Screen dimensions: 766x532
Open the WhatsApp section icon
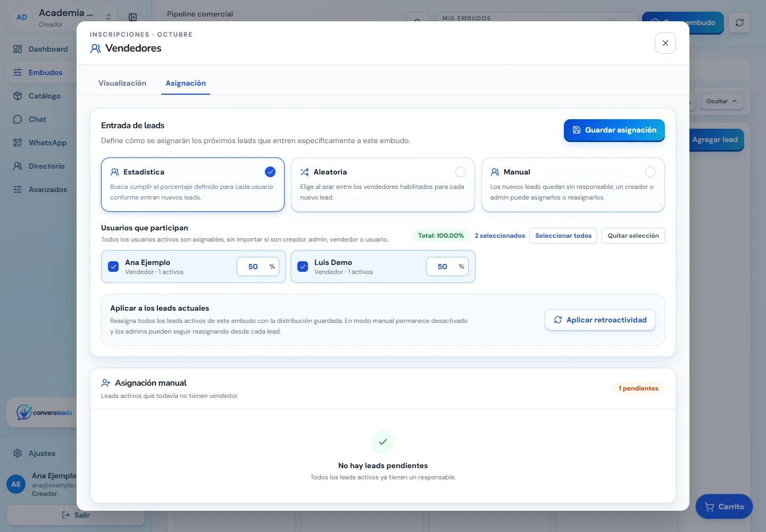18,143
